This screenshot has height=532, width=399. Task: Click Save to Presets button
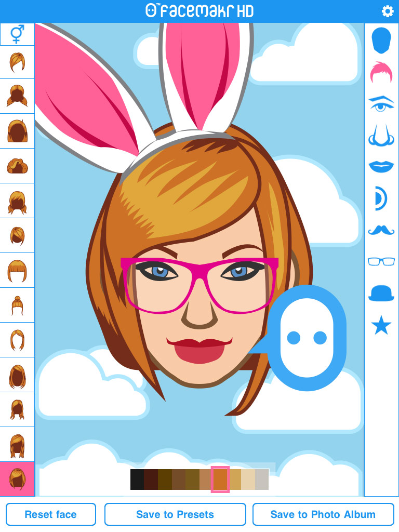pyautogui.click(x=175, y=514)
